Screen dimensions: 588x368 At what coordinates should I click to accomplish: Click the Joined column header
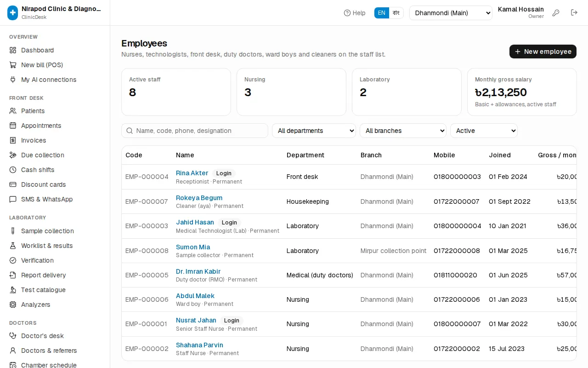(x=500, y=155)
